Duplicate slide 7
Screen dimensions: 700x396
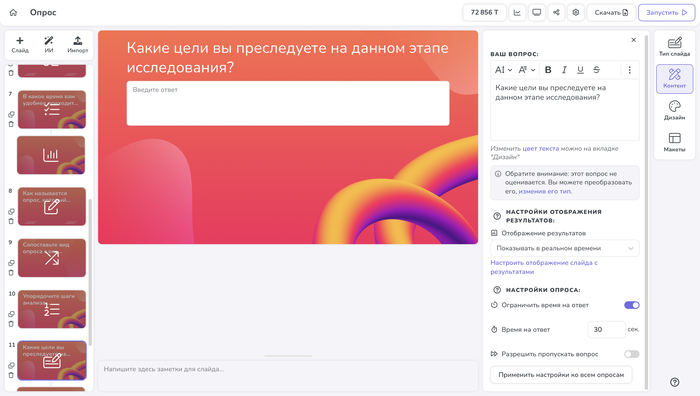coord(11,115)
